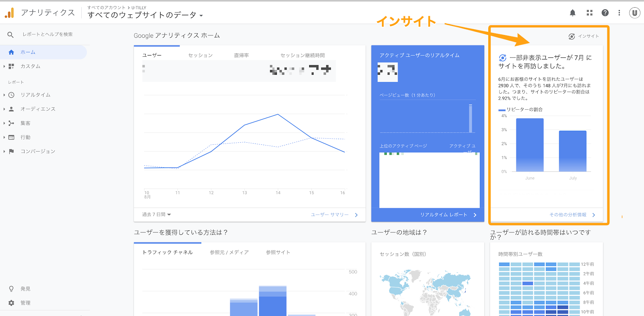Click the person icon beside オーディエンス
The height and width of the screenshot is (316, 644).
[x=11, y=109]
